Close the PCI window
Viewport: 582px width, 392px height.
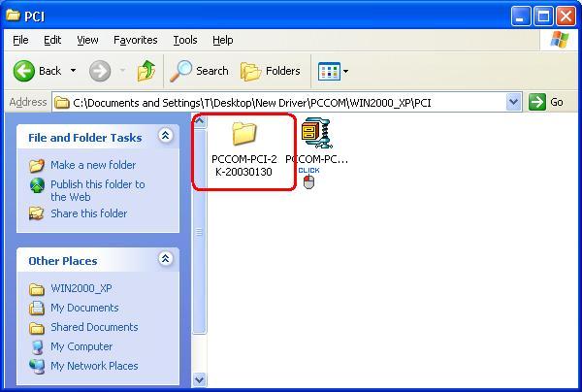566,16
